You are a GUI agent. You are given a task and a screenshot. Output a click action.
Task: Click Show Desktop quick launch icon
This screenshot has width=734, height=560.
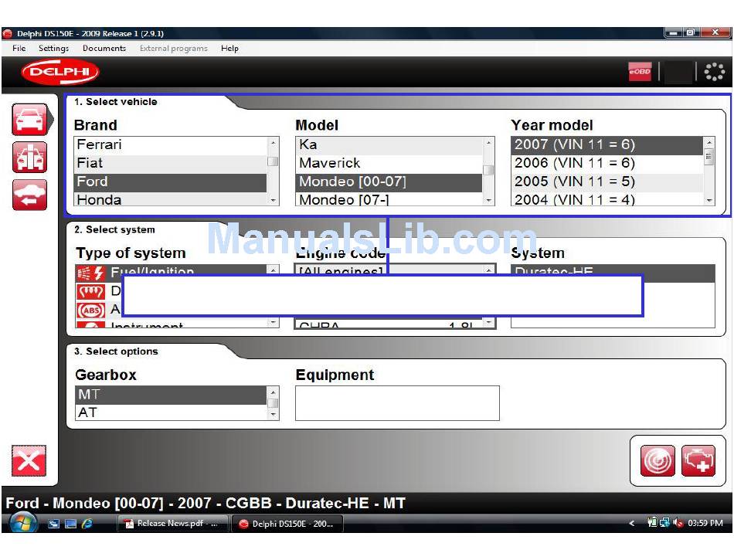click(x=70, y=524)
